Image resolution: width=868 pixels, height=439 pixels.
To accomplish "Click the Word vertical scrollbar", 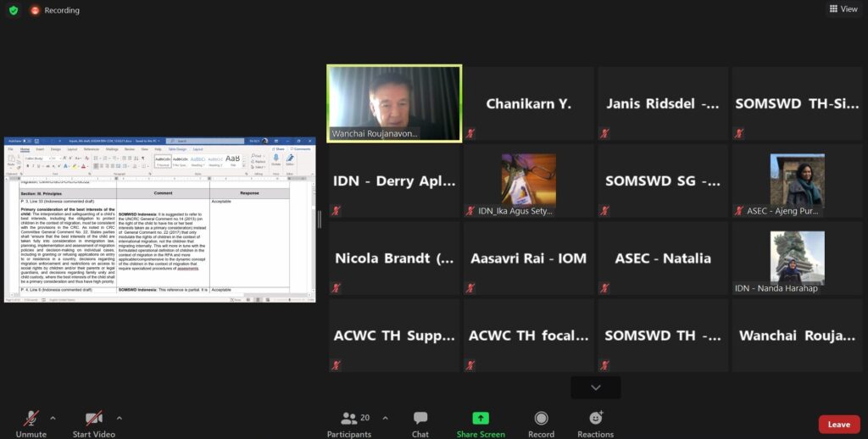I will tap(314, 238).
